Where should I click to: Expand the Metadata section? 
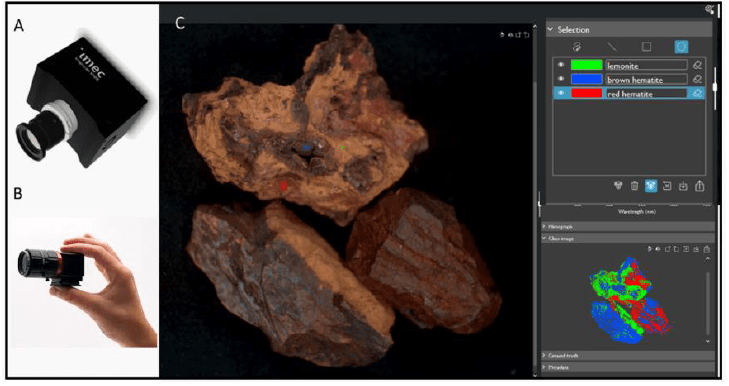pos(545,367)
